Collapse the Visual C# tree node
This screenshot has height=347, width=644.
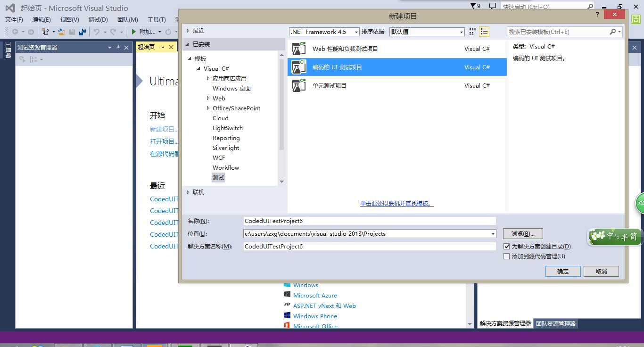click(199, 69)
